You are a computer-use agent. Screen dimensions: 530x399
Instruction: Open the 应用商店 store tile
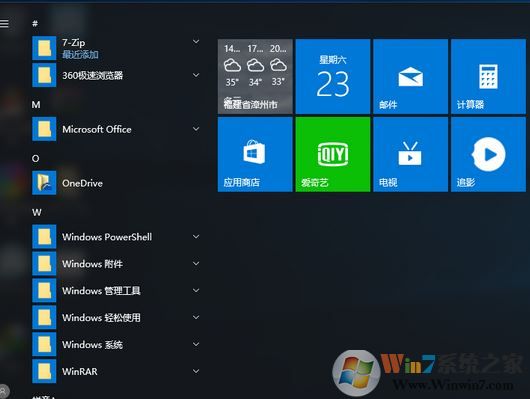pyautogui.click(x=255, y=155)
